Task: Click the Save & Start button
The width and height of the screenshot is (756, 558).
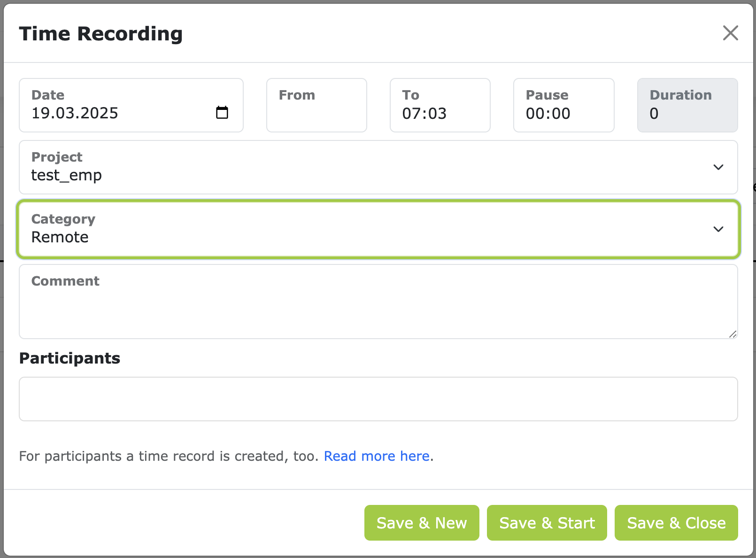Action: click(547, 523)
